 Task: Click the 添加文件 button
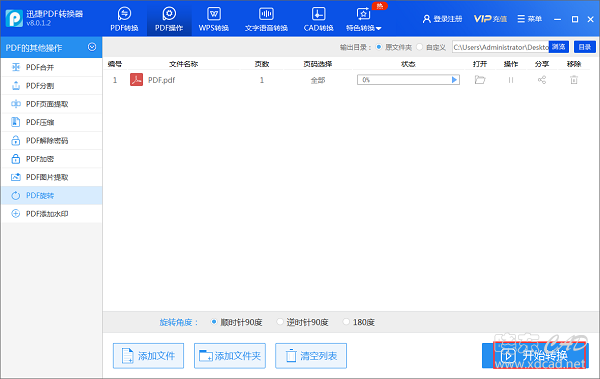148,356
